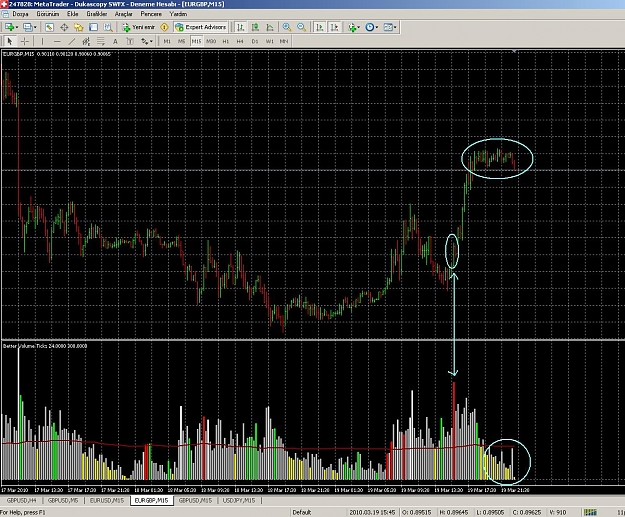This screenshot has width=625, height=517.
Task: Open the indicators list dropdown
Action: (358, 27)
